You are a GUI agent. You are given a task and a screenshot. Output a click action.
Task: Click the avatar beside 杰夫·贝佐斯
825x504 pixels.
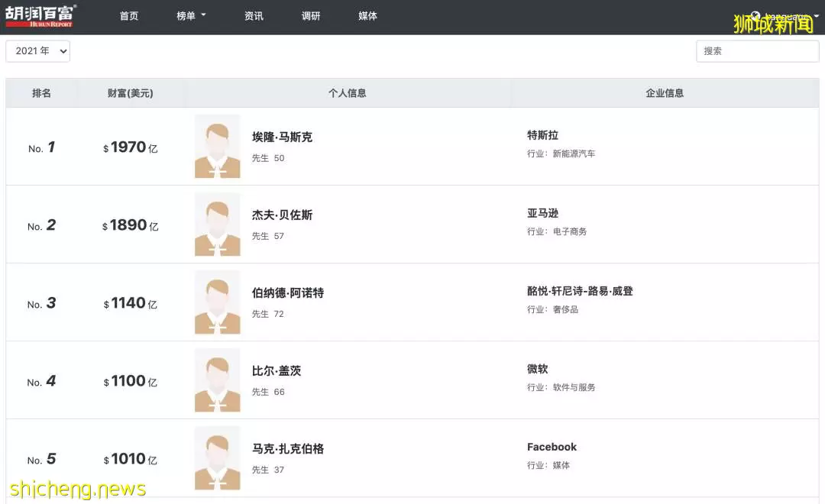217,224
